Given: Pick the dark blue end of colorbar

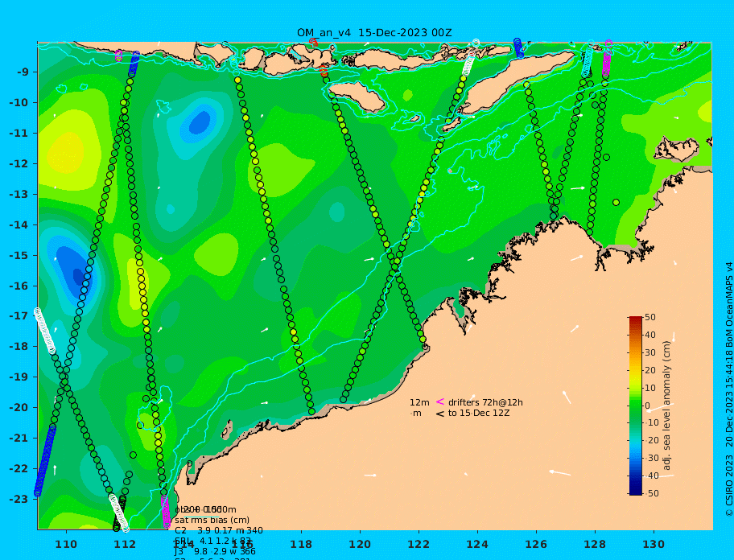Looking at the screenshot, I should tap(636, 492).
